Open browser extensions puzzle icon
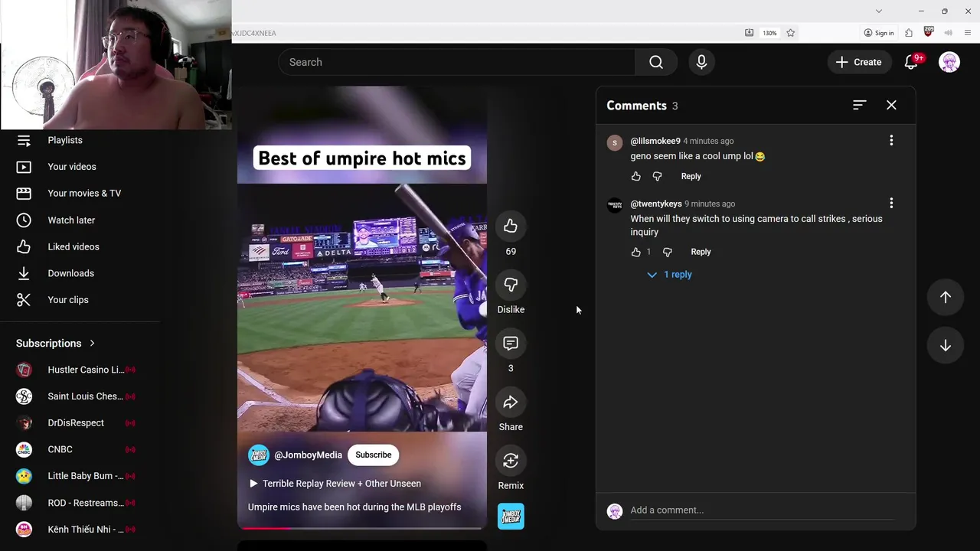Screen dimensions: 980x551 point(909,33)
